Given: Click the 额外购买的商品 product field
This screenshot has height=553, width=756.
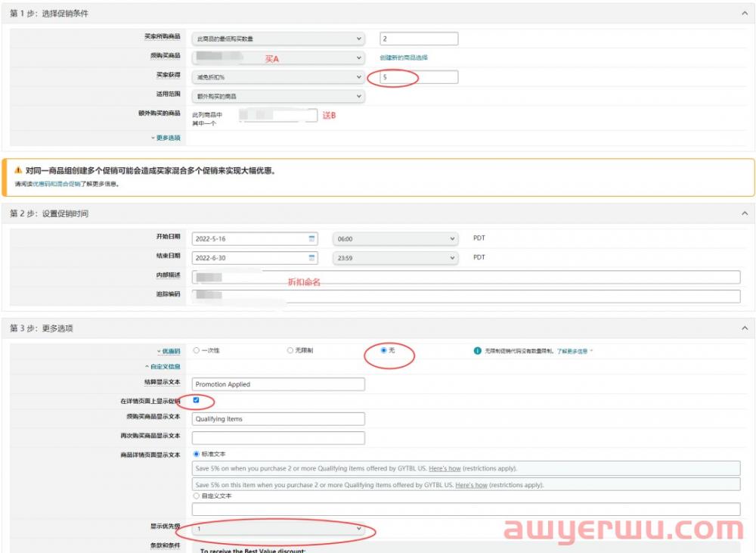Looking at the screenshot, I should click(x=278, y=115).
